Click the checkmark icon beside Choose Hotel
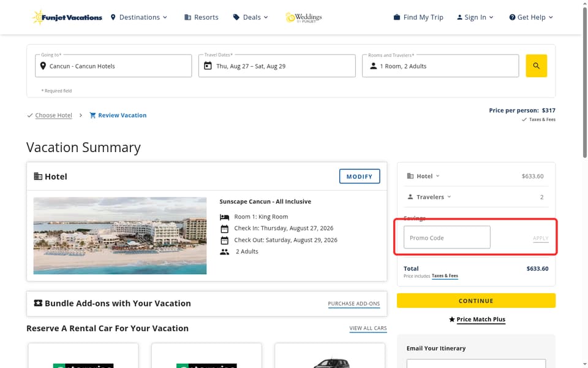 29,115
